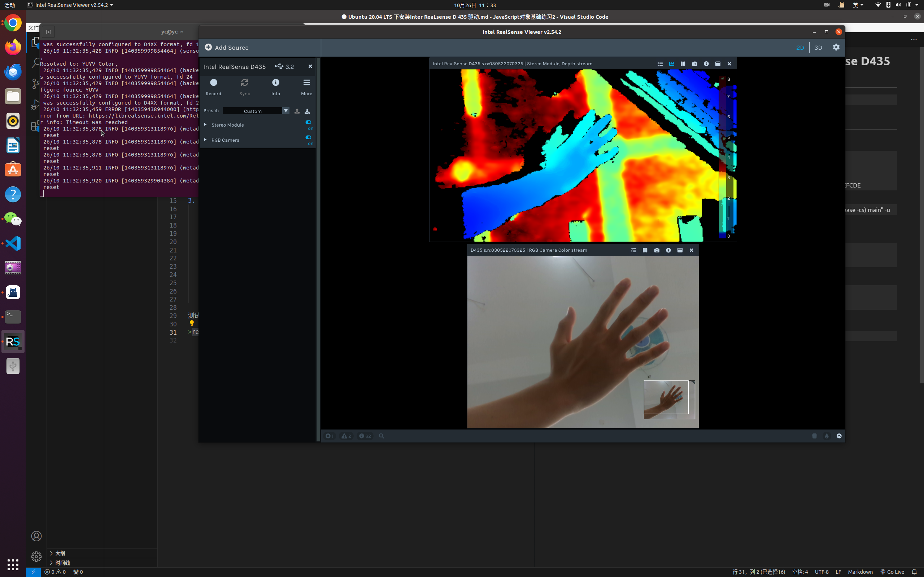This screenshot has height=577, width=924.
Task: Toggle the RGB Camera off
Action: tap(309, 137)
